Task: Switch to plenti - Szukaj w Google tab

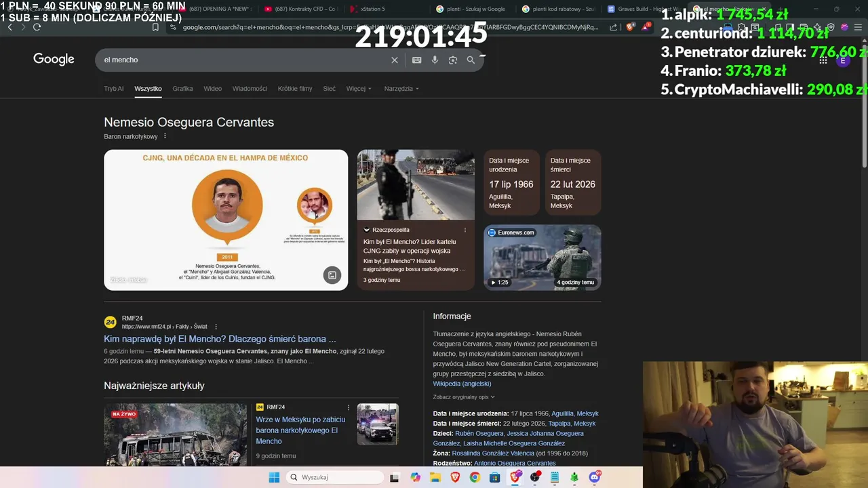Action: [x=471, y=9]
